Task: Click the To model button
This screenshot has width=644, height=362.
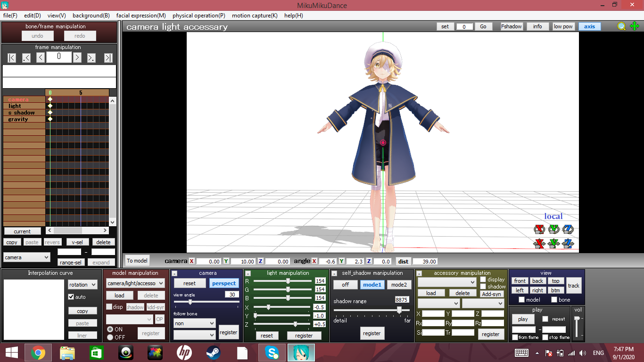Action: click(137, 261)
